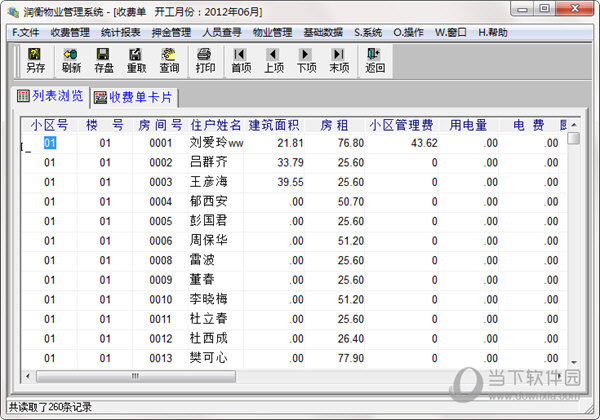Click the 住户姓名 column header
Screen dimensions: 600x420
coord(216,125)
